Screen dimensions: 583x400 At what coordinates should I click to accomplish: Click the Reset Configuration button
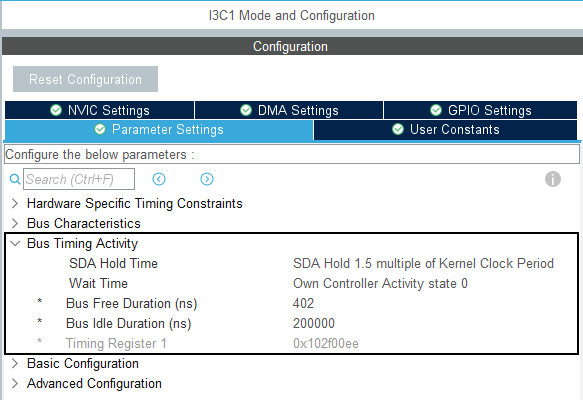pyautogui.click(x=86, y=79)
